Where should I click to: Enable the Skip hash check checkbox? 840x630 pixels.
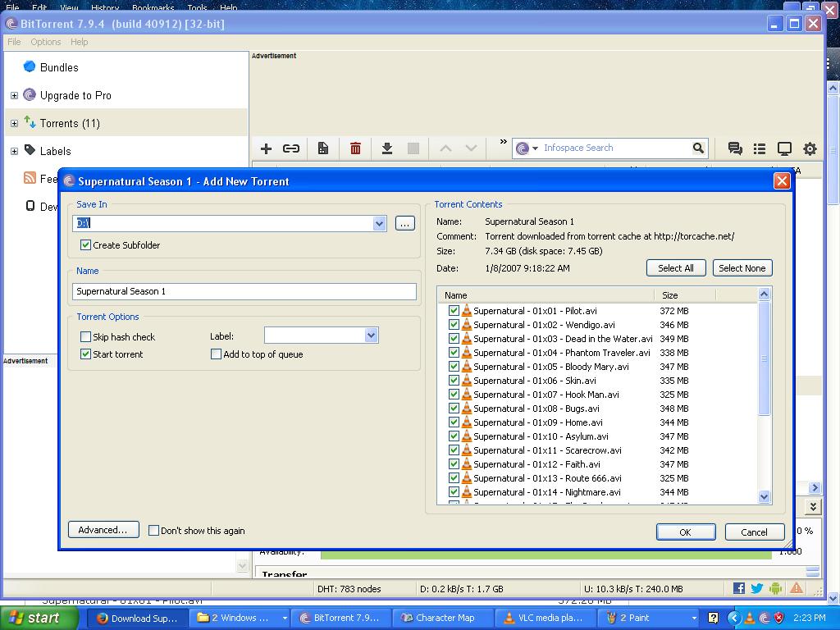coord(85,336)
